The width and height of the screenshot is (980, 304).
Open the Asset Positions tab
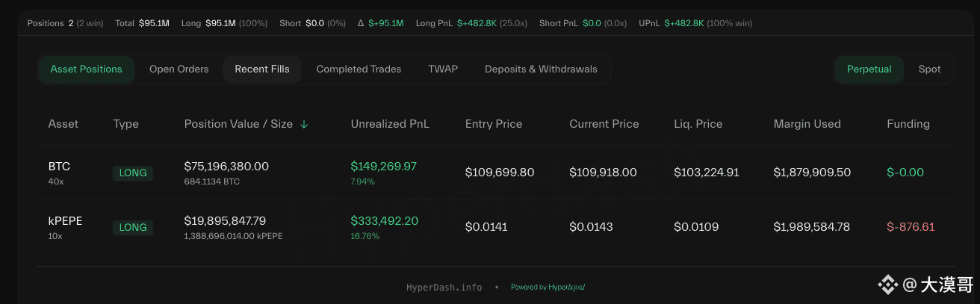pos(86,69)
